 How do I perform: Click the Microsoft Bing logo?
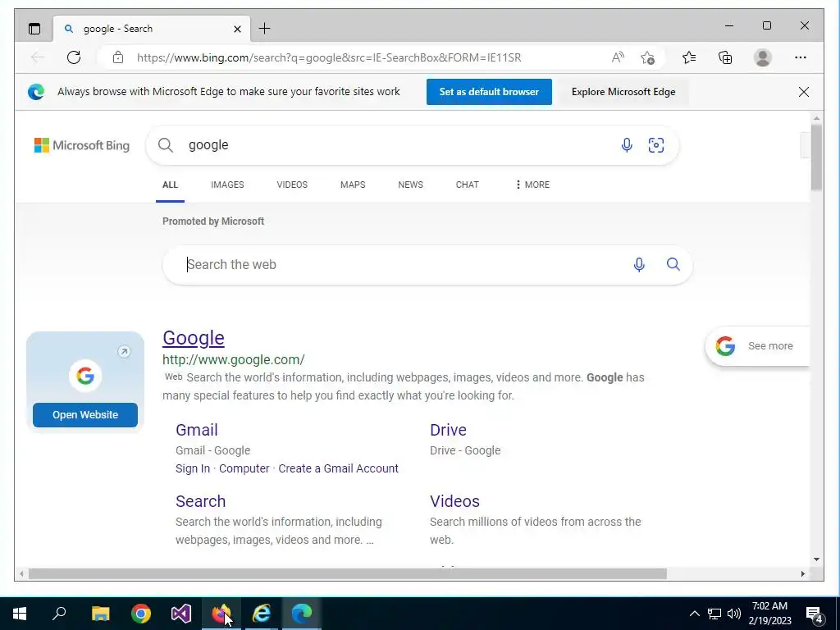click(x=82, y=145)
